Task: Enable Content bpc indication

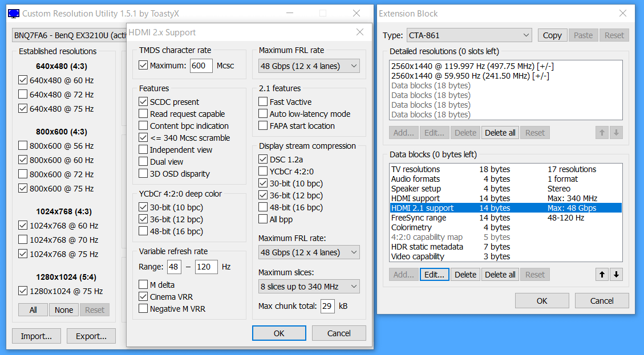Action: 143,125
